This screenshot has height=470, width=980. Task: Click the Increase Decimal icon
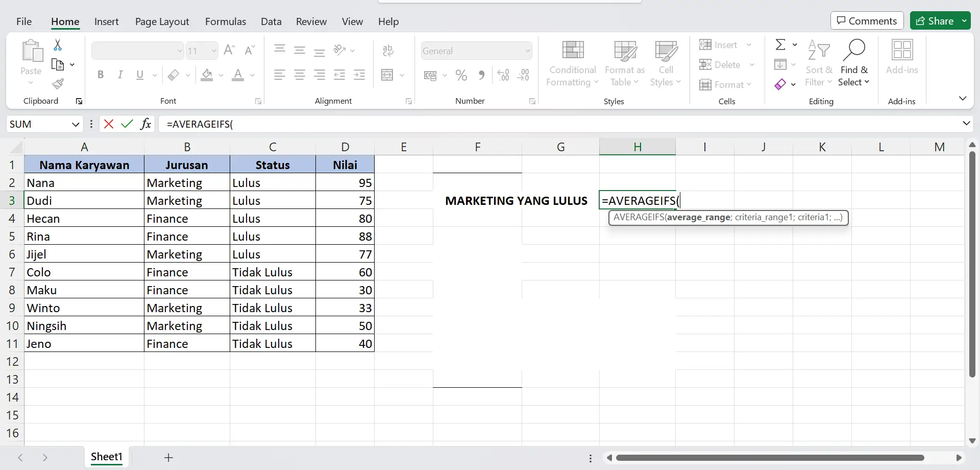[x=503, y=75]
